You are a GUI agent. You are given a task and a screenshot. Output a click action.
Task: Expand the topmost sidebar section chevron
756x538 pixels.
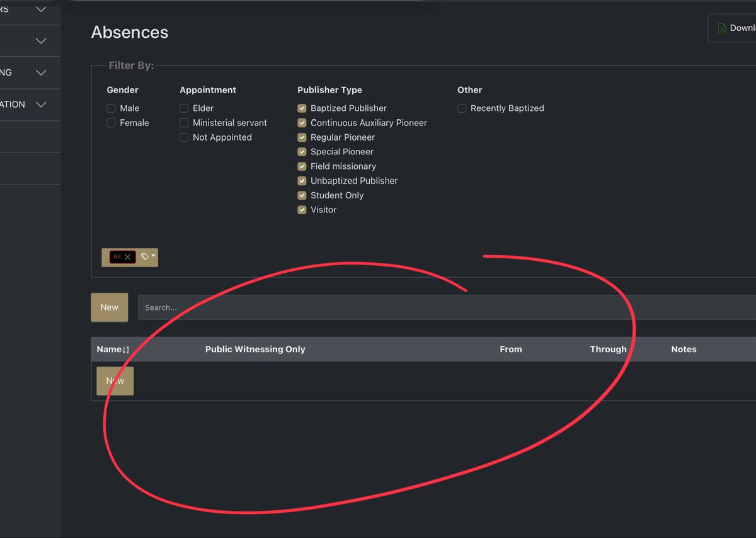(x=41, y=9)
